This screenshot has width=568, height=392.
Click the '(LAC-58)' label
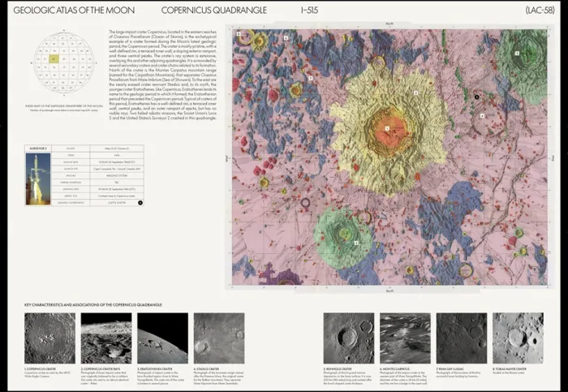point(540,10)
